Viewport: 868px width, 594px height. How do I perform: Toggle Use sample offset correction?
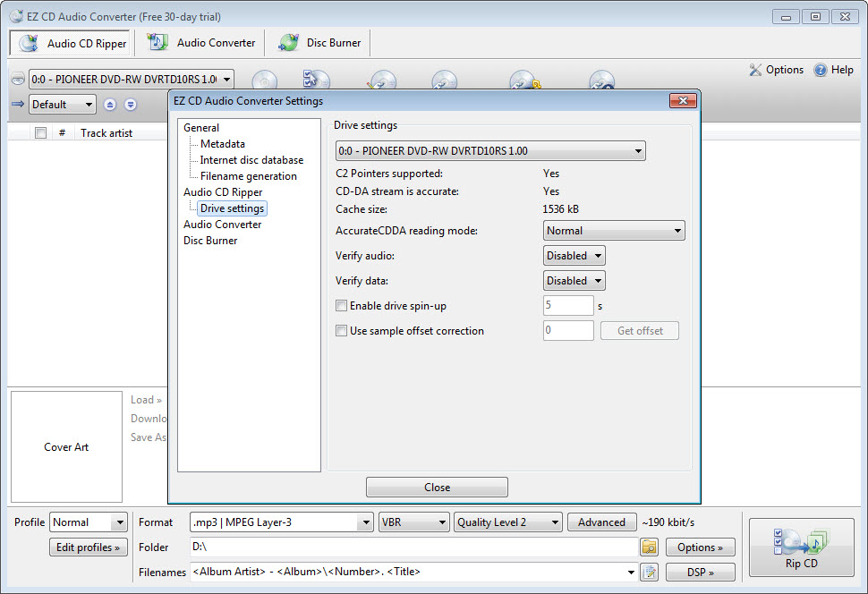point(342,331)
